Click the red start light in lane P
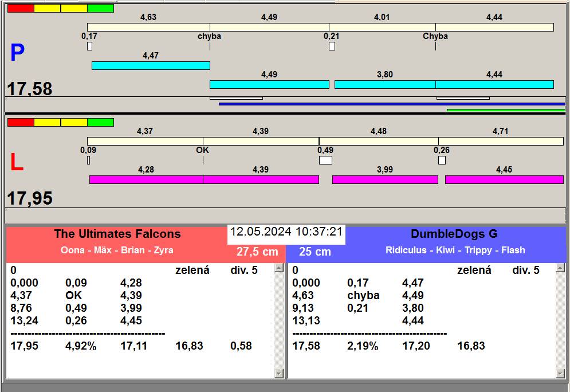Viewport: 570px width, 392px height. pyautogui.click(x=21, y=9)
